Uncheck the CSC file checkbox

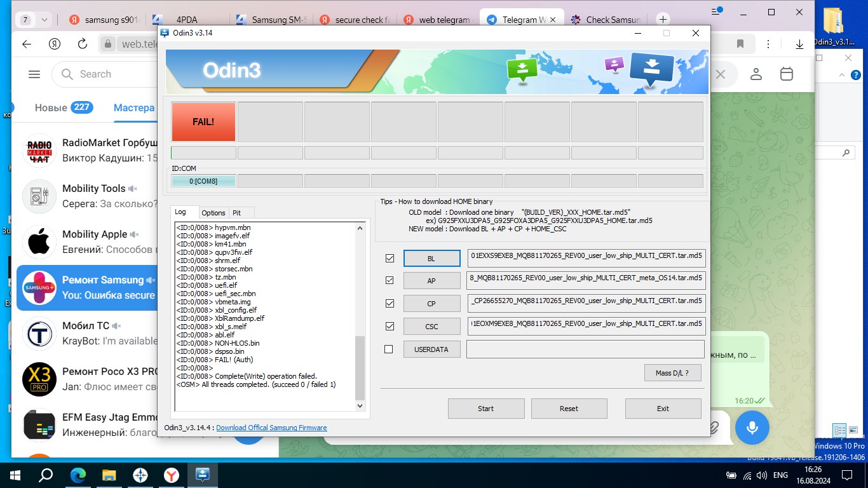tap(390, 326)
